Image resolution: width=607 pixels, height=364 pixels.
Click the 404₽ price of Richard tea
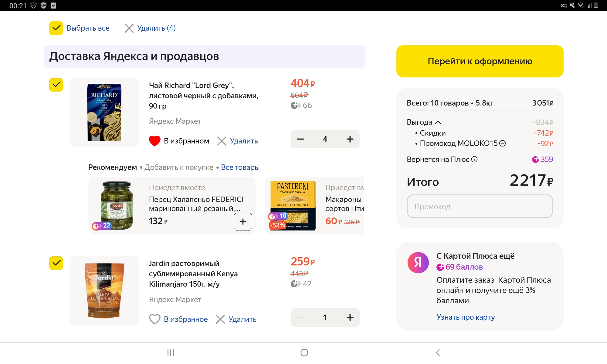pyautogui.click(x=303, y=83)
